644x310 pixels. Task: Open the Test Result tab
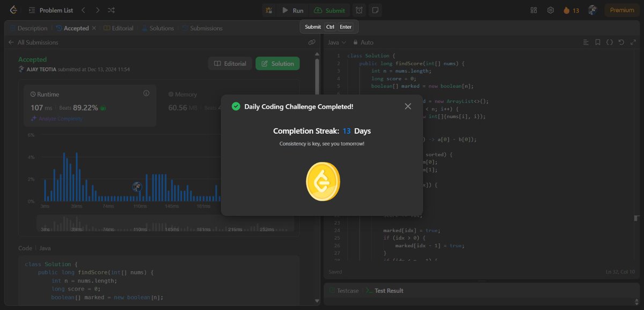point(385,291)
